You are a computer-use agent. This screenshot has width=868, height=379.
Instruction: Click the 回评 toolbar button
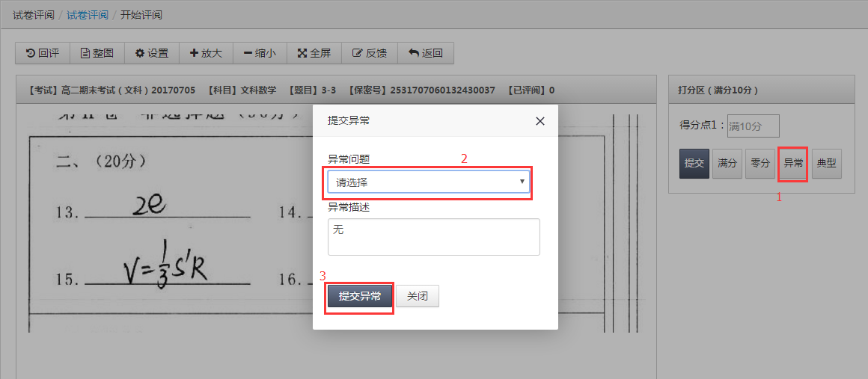click(43, 54)
